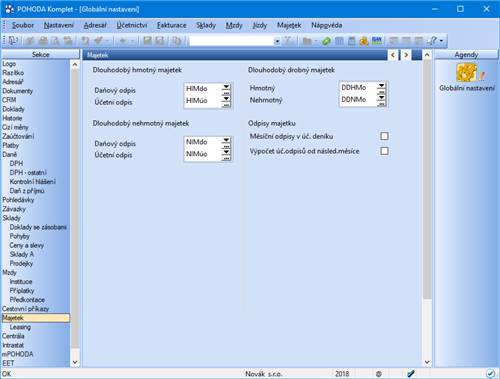Click the back arrow toolbar icon

[123, 41]
